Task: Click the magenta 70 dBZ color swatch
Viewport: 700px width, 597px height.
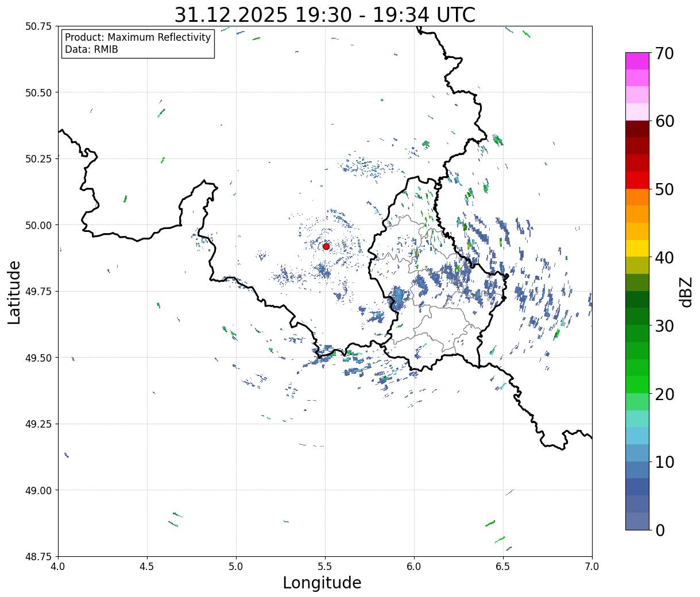Action: click(637, 61)
